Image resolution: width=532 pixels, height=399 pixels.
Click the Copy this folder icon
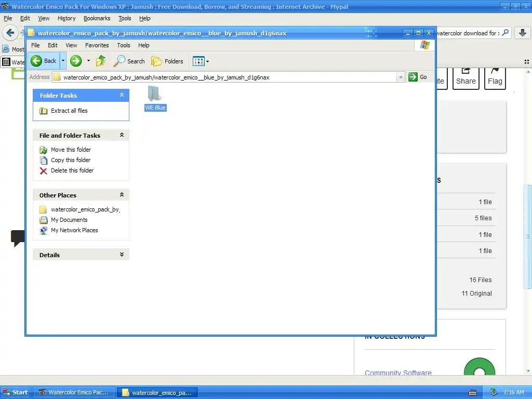pos(44,160)
